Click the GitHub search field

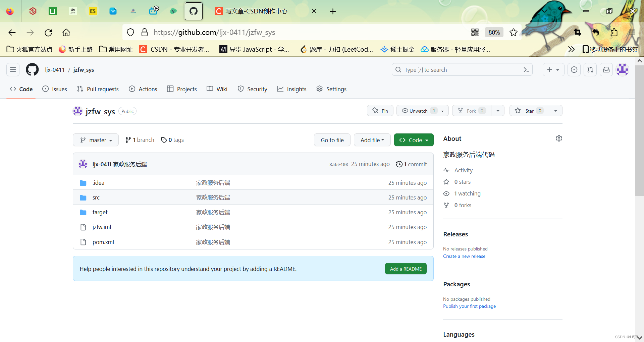click(453, 69)
